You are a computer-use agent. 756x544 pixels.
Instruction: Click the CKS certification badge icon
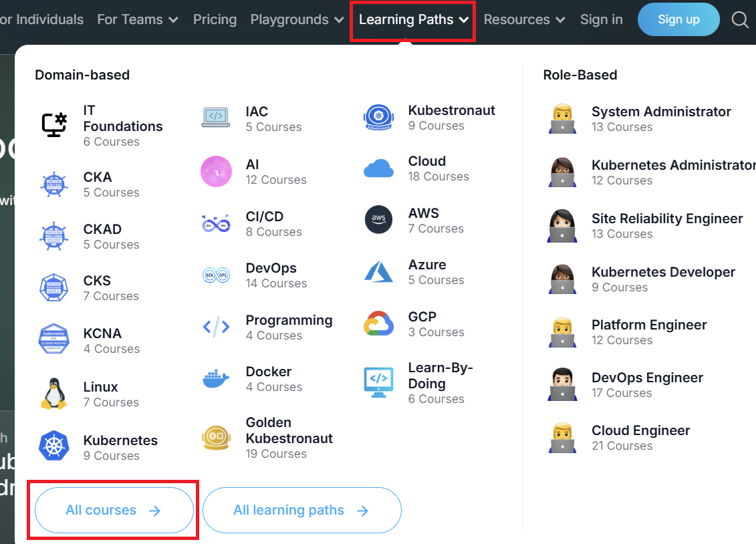(54, 287)
